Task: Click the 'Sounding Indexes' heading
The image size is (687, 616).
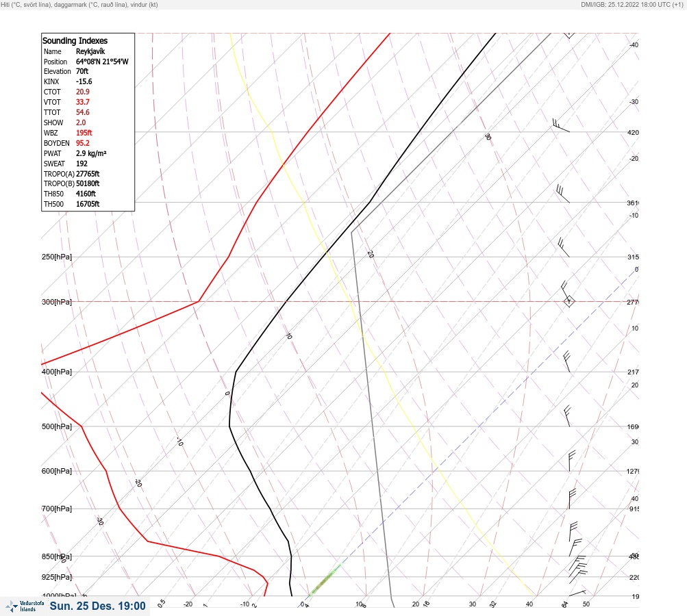Action: click(75, 40)
